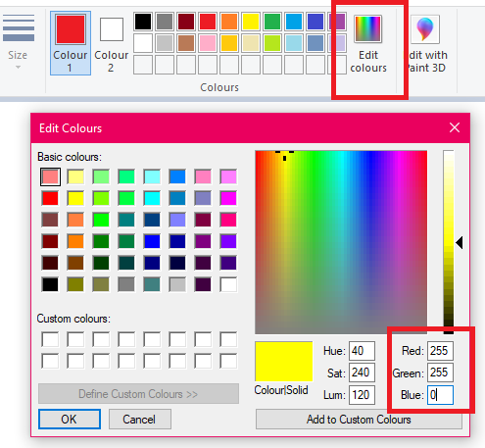Click Add to Custom Colours button
485x448 pixels.
[359, 420]
